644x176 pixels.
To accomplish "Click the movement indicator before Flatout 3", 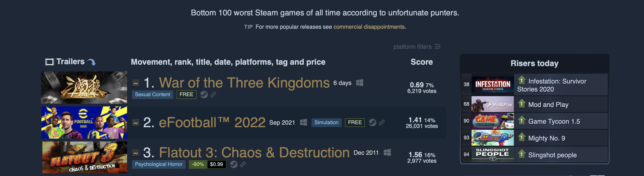I will click(136, 153).
